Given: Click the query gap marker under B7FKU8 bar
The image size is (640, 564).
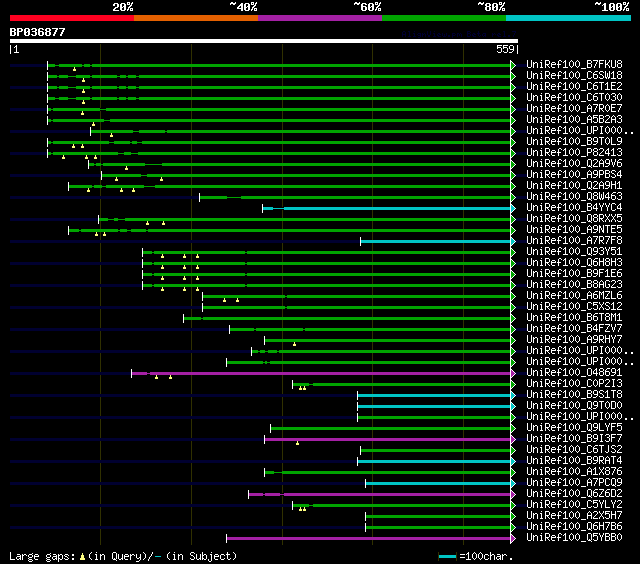Looking at the screenshot, I should pos(74,69).
